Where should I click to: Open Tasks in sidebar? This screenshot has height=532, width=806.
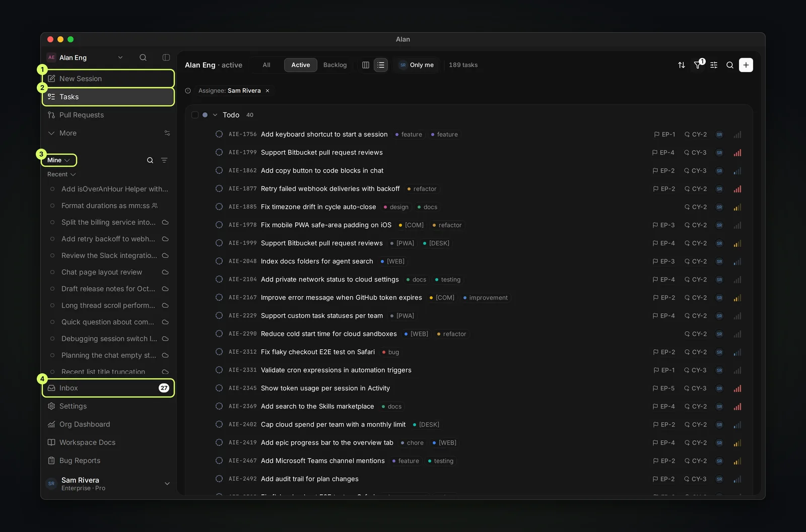pos(108,97)
